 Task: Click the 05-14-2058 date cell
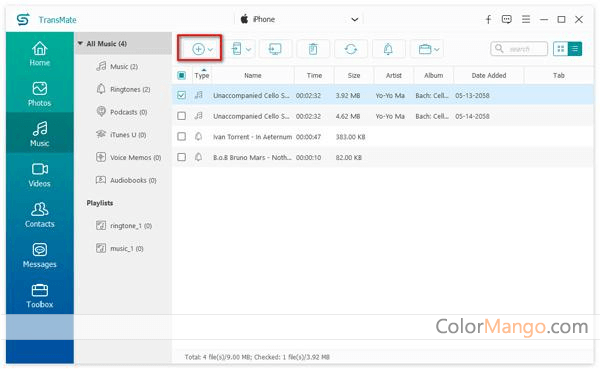click(x=472, y=116)
